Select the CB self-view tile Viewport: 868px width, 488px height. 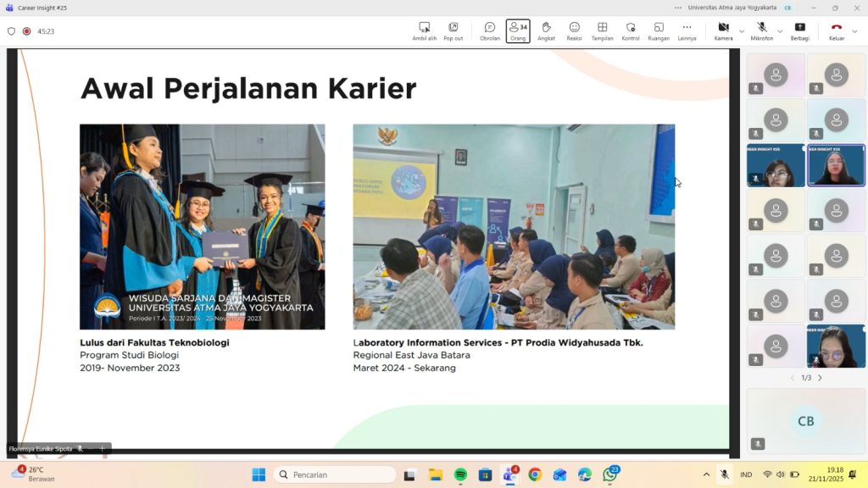pyautogui.click(x=805, y=421)
